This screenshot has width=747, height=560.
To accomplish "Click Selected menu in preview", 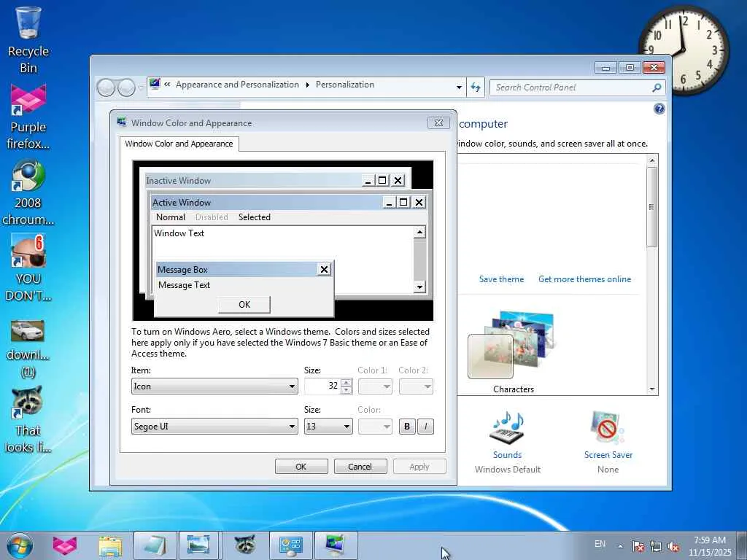I will pyautogui.click(x=255, y=217).
